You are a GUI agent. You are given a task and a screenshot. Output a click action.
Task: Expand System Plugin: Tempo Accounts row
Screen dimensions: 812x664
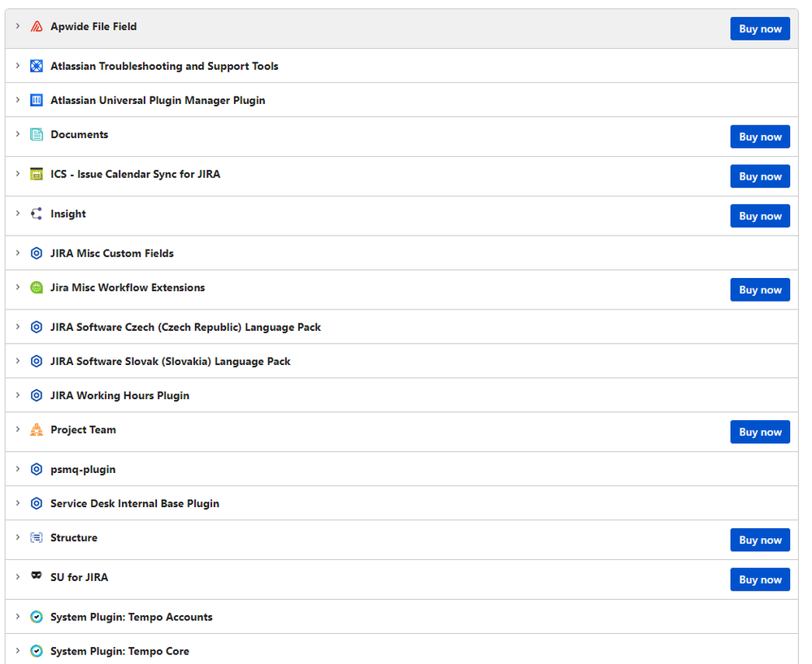tap(18, 616)
